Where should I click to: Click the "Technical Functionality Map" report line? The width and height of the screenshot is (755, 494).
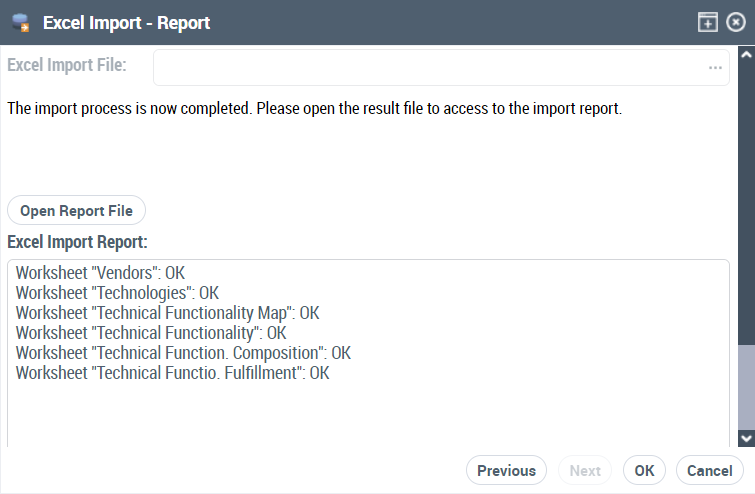pos(167,313)
